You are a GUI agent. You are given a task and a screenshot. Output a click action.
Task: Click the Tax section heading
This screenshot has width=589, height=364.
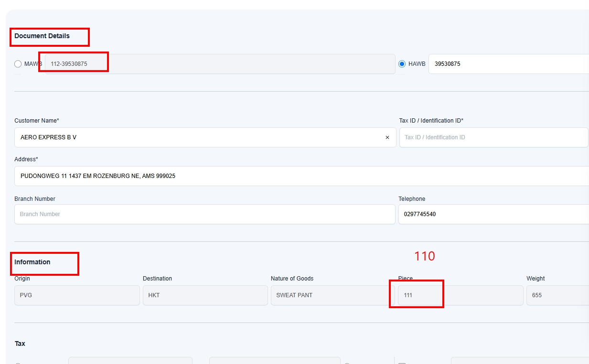click(x=20, y=343)
